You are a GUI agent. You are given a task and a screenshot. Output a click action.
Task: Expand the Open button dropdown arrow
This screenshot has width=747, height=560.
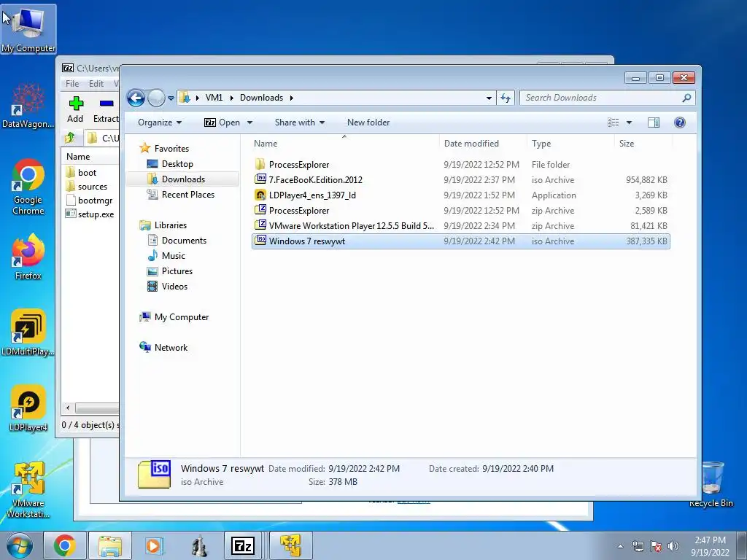coord(249,122)
